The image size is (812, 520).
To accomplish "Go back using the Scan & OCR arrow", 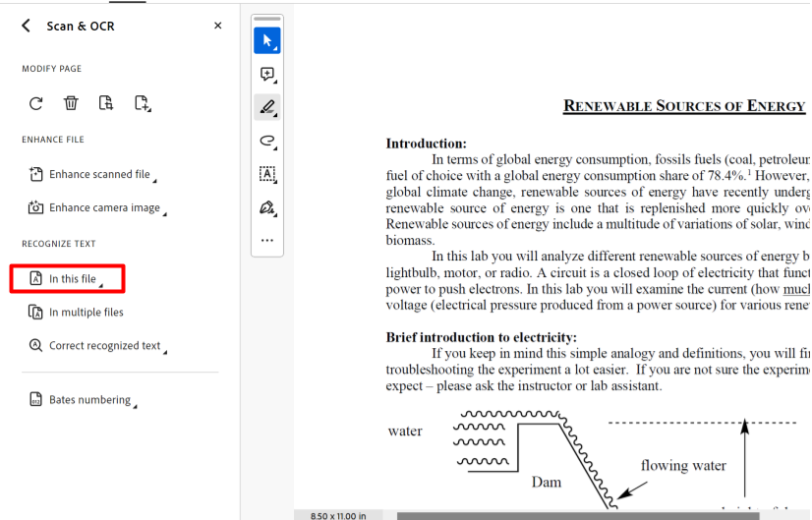I will pos(26,26).
